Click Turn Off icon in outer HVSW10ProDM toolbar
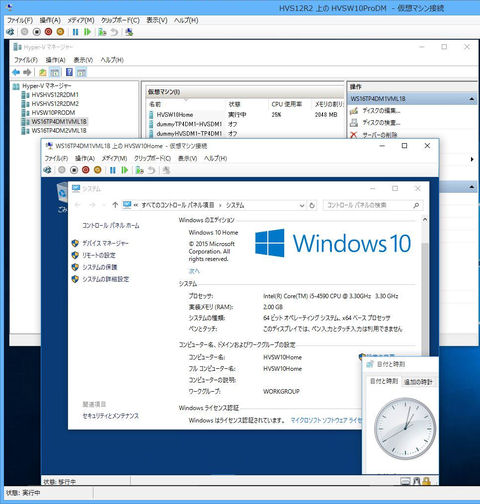This screenshot has width=480, height=504. pyautogui.click(x=25, y=32)
